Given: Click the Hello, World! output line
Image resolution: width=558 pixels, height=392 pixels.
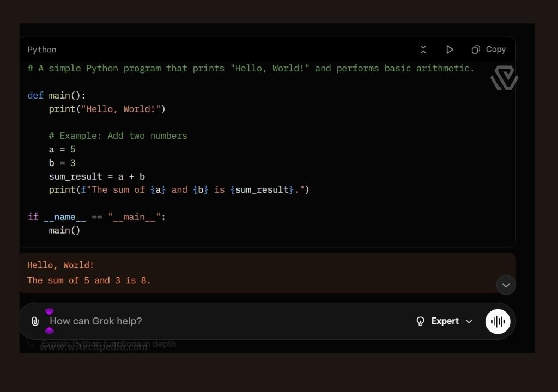Looking at the screenshot, I should [x=60, y=265].
